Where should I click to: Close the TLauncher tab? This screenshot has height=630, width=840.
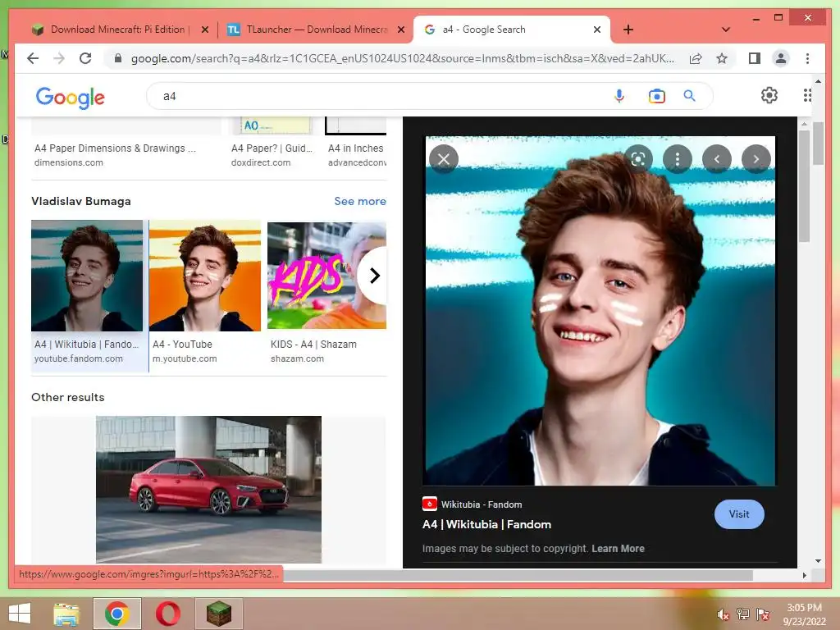tap(400, 30)
